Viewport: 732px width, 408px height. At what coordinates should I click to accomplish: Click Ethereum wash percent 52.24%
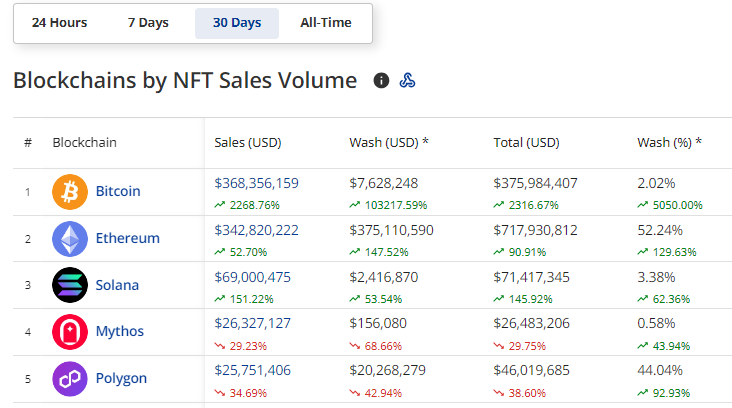tap(660, 230)
